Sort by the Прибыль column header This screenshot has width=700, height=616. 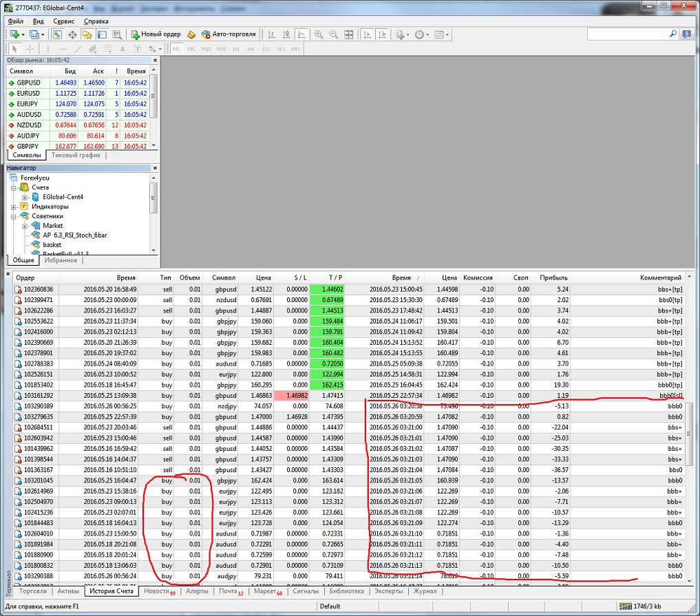[x=553, y=277]
